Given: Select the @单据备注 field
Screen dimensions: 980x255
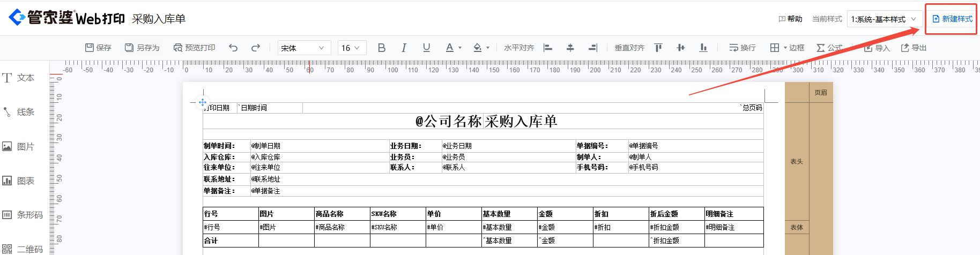Looking at the screenshot, I should click(x=507, y=191).
